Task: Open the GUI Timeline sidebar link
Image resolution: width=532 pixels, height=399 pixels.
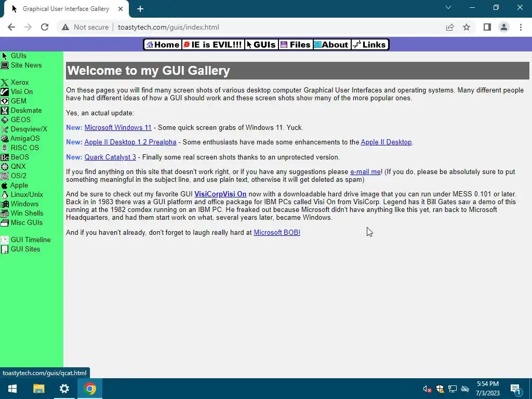Action: (x=31, y=240)
